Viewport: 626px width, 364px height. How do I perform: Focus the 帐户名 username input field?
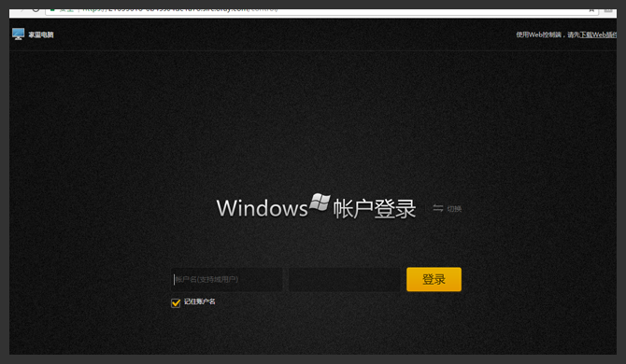tap(227, 279)
